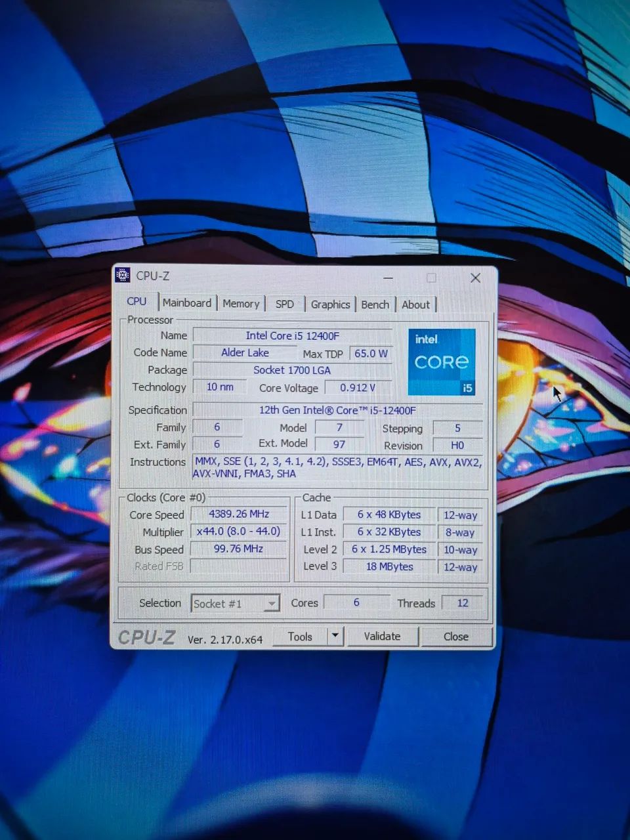Click the Clocks (Core #0) group label
The width and height of the screenshot is (630, 840).
coord(166,497)
